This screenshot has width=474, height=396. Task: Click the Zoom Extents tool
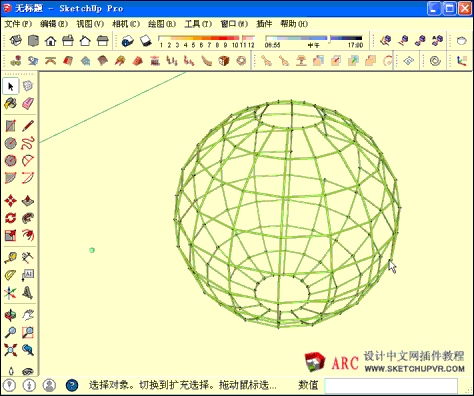tap(11, 350)
